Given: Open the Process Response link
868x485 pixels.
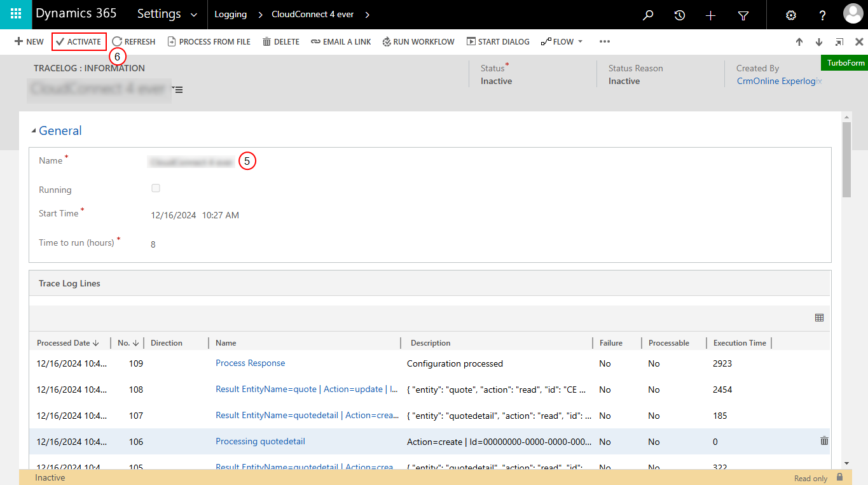Looking at the screenshot, I should pyautogui.click(x=250, y=363).
